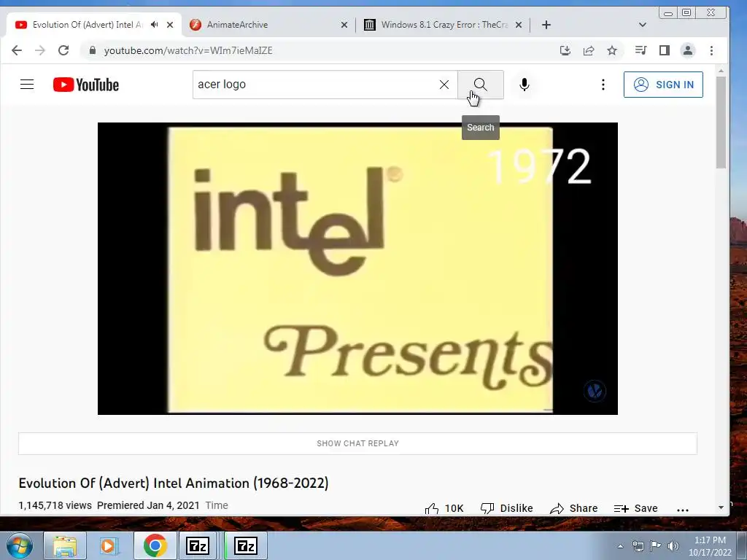Reload the YouTube page

tap(63, 50)
